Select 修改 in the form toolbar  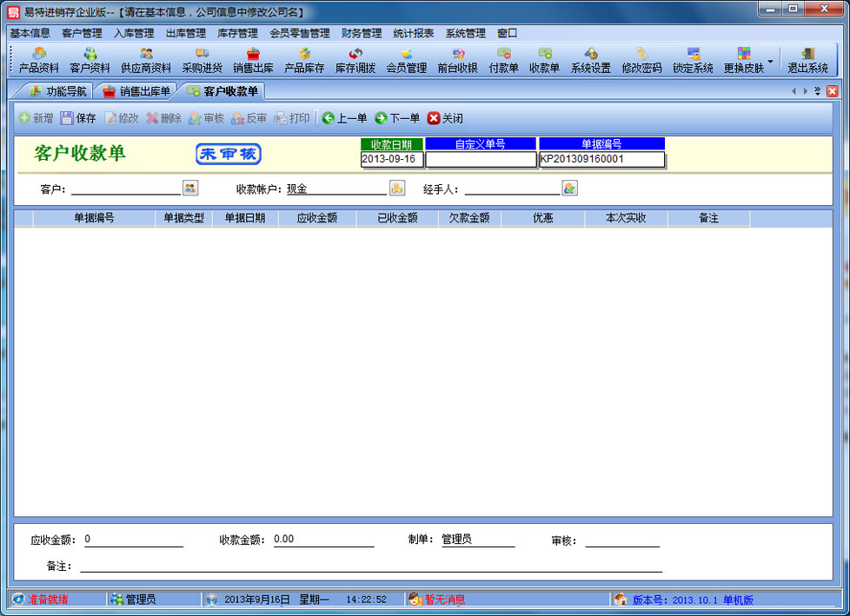(x=122, y=118)
